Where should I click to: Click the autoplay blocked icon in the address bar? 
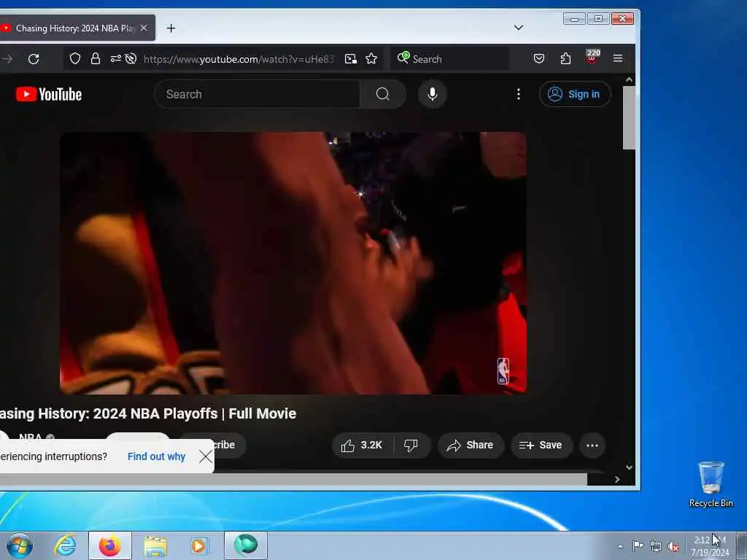click(x=131, y=58)
